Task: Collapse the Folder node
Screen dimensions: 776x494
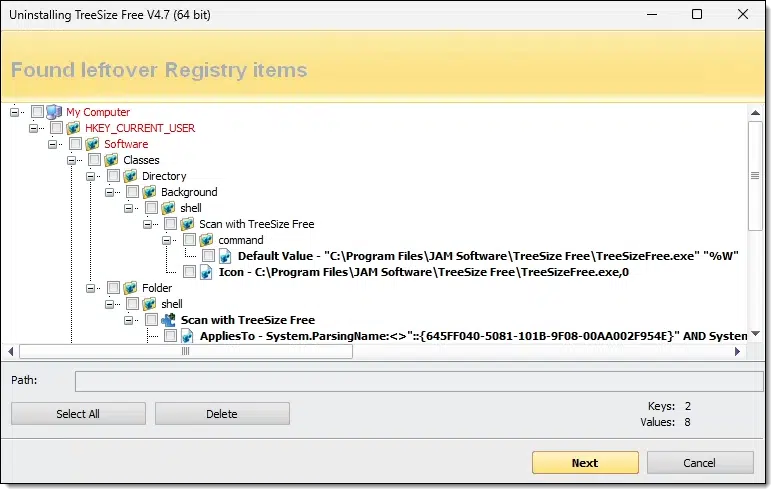Action: tap(90, 288)
